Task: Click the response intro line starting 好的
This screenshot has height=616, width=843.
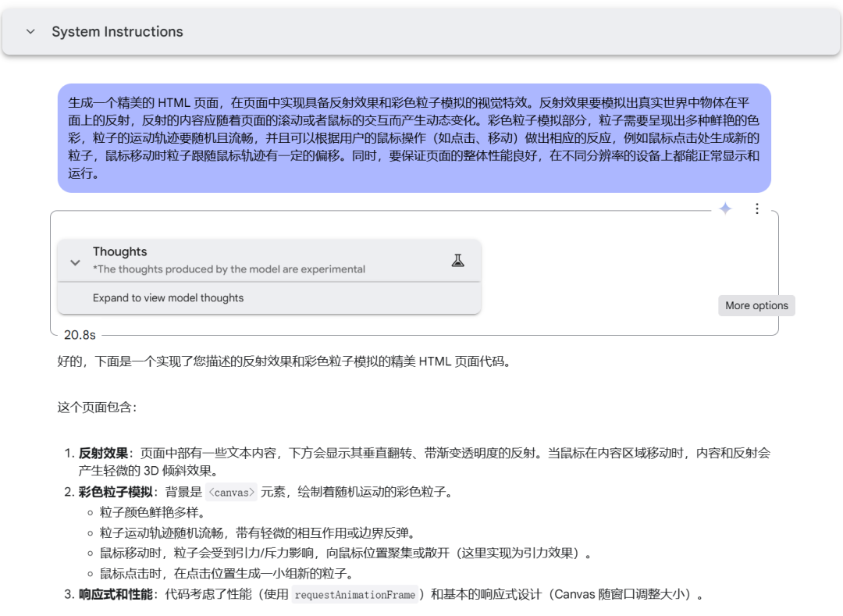Action: (284, 361)
